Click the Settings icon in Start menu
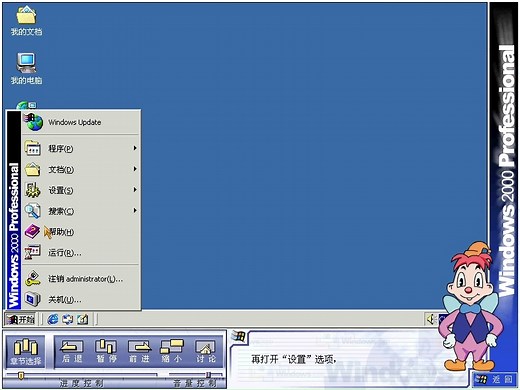The image size is (520, 390). 33,190
